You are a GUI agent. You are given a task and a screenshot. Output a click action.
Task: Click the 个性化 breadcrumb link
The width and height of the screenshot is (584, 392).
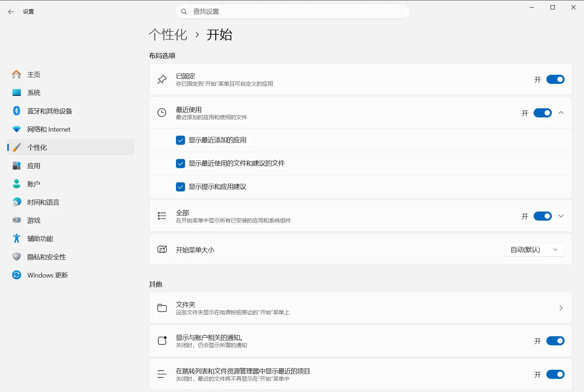[x=168, y=35]
